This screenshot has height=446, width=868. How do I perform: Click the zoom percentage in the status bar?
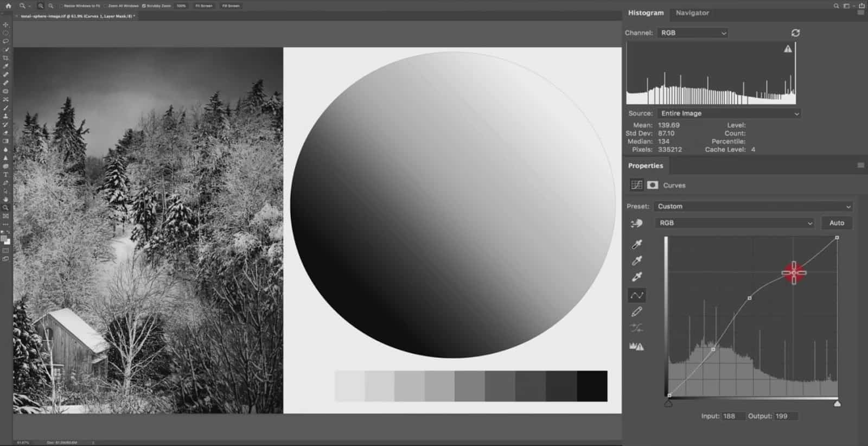[23, 443]
